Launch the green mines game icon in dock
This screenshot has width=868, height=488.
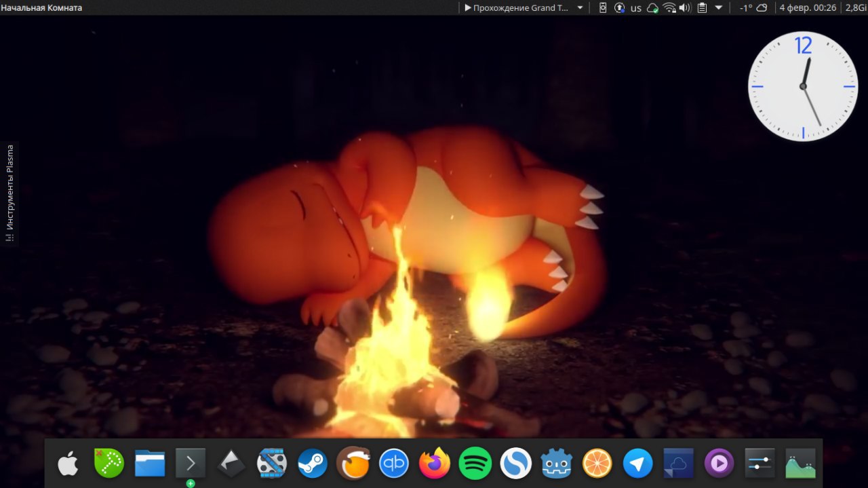108,464
